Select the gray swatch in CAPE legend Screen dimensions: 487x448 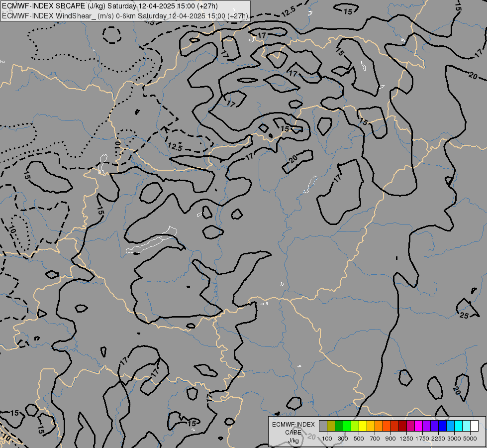click(x=323, y=426)
